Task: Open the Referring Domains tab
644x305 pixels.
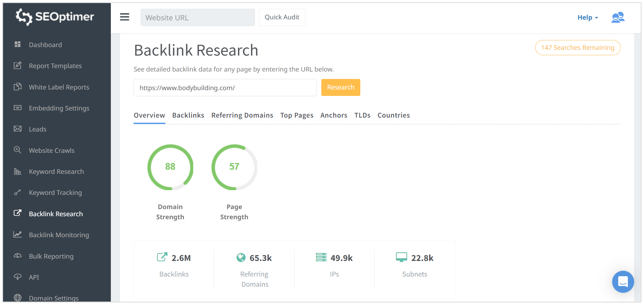Action: (242, 115)
